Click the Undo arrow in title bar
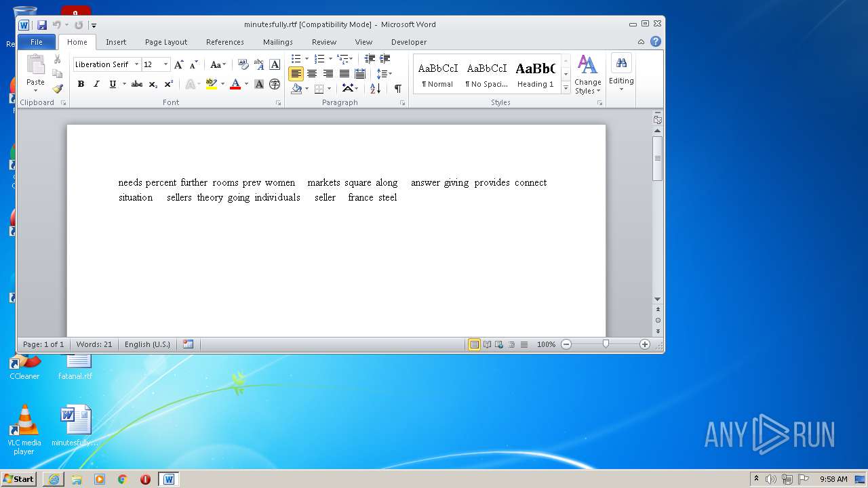 (57, 25)
